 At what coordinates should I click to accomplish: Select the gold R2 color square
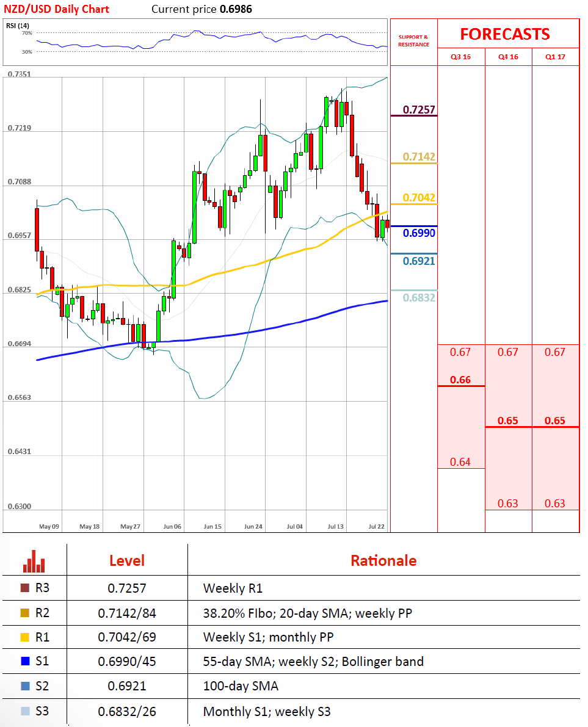[24, 613]
